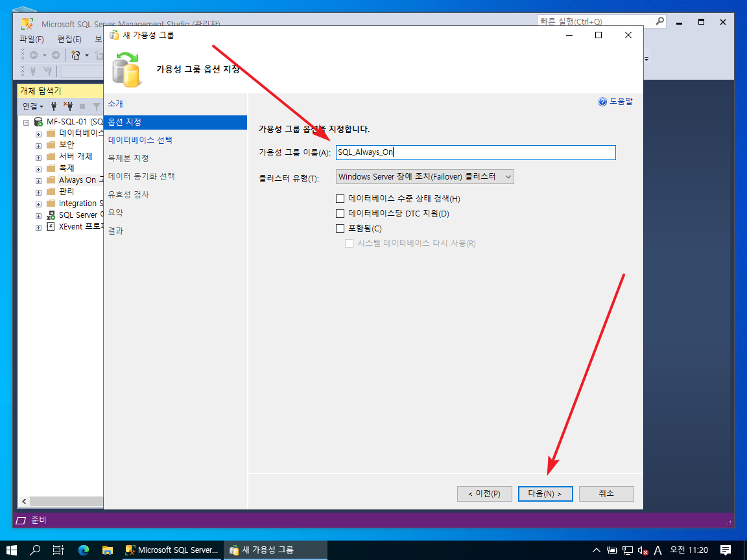Select the SQL Server Agent icon in tree

click(51, 215)
